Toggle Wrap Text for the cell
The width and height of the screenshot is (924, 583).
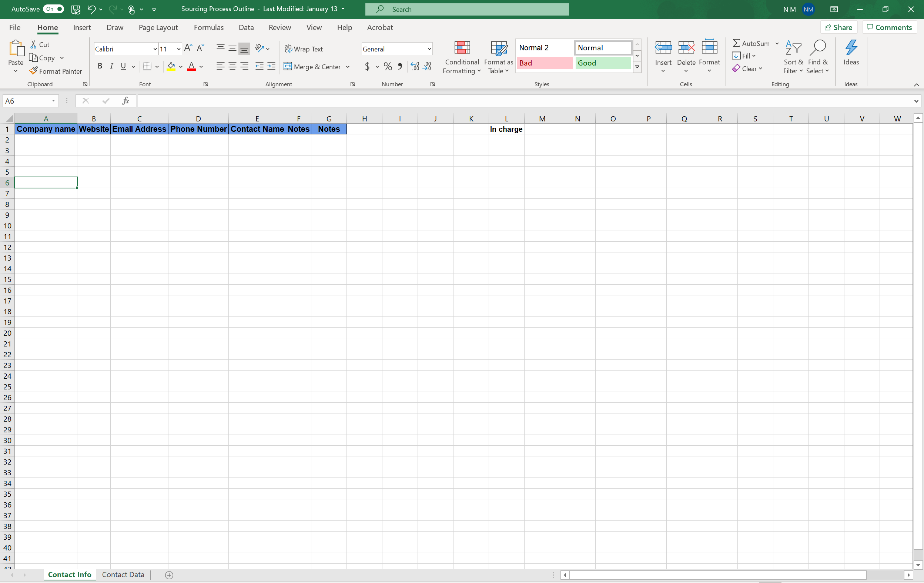pos(304,49)
